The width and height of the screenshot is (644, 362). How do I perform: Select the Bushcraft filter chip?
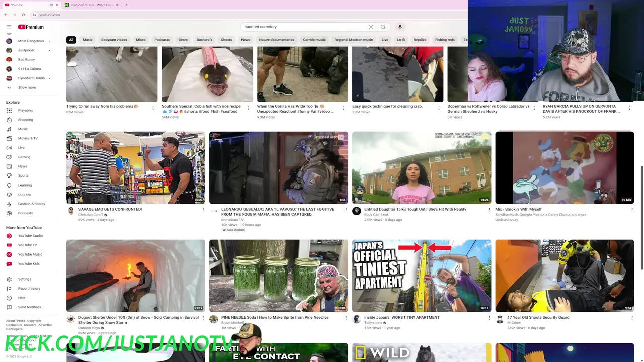tap(204, 40)
